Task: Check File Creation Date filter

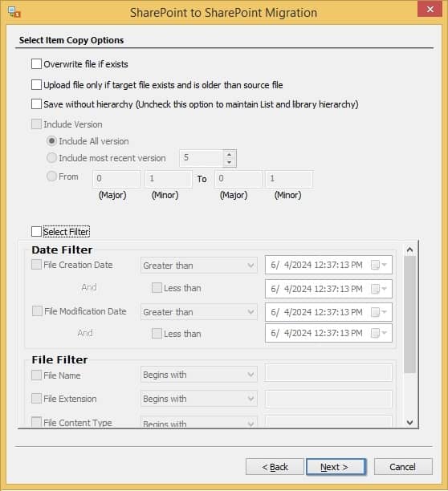Action: coord(36,265)
